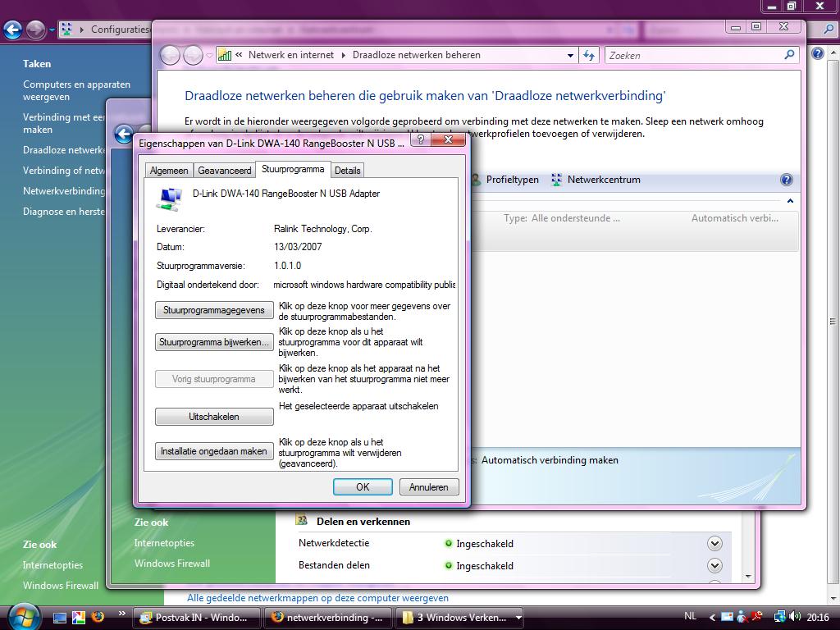The image size is (840, 630).
Task: Open Internetopties in the back Zie ook pane
Action: pyautogui.click(x=52, y=564)
